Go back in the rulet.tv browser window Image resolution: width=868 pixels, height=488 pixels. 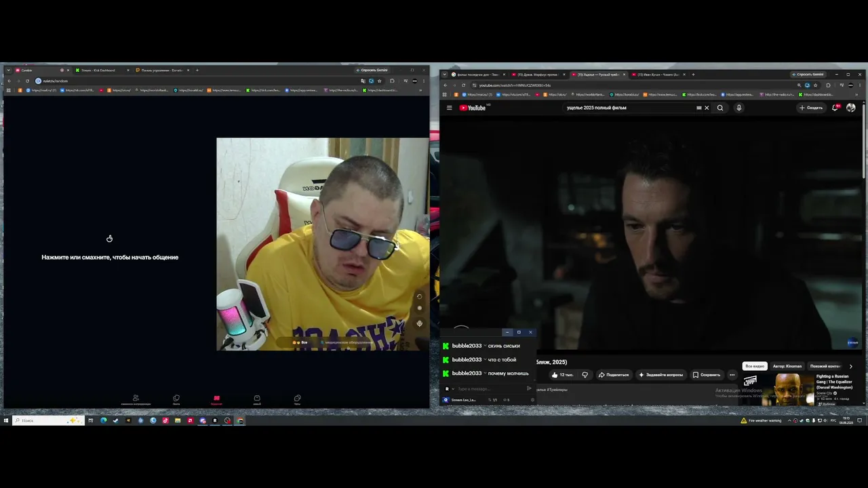click(x=9, y=81)
